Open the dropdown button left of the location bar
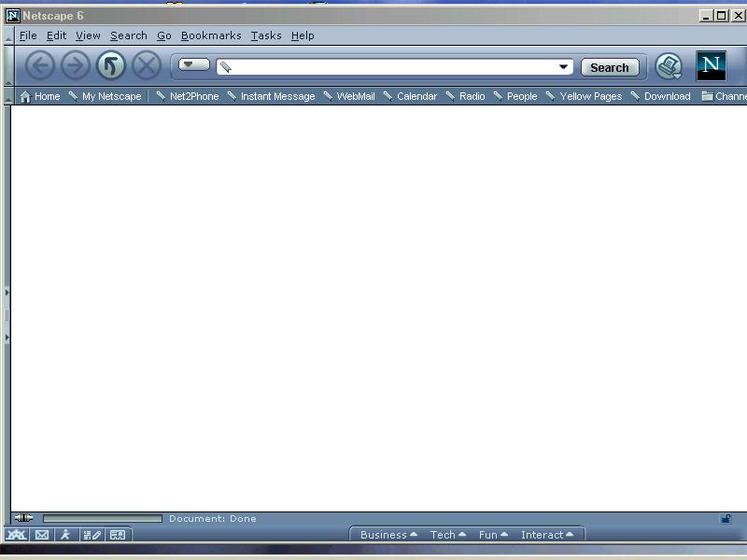747x560 pixels. (194, 64)
